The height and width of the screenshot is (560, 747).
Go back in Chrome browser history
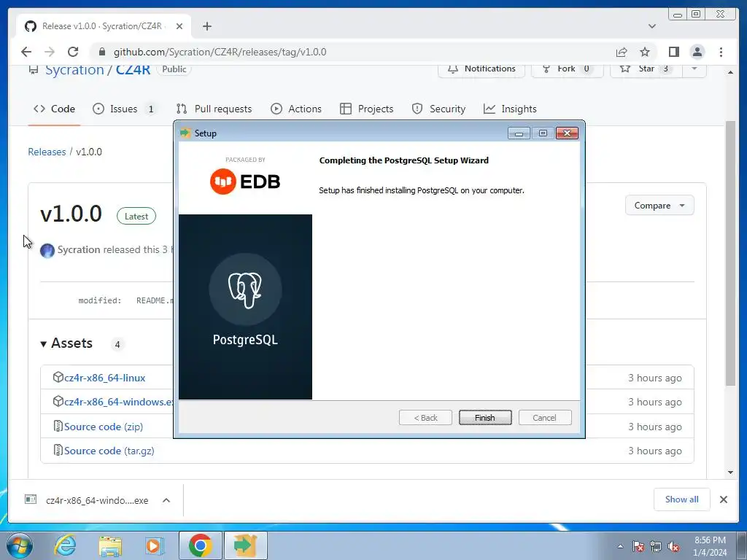pyautogui.click(x=26, y=52)
